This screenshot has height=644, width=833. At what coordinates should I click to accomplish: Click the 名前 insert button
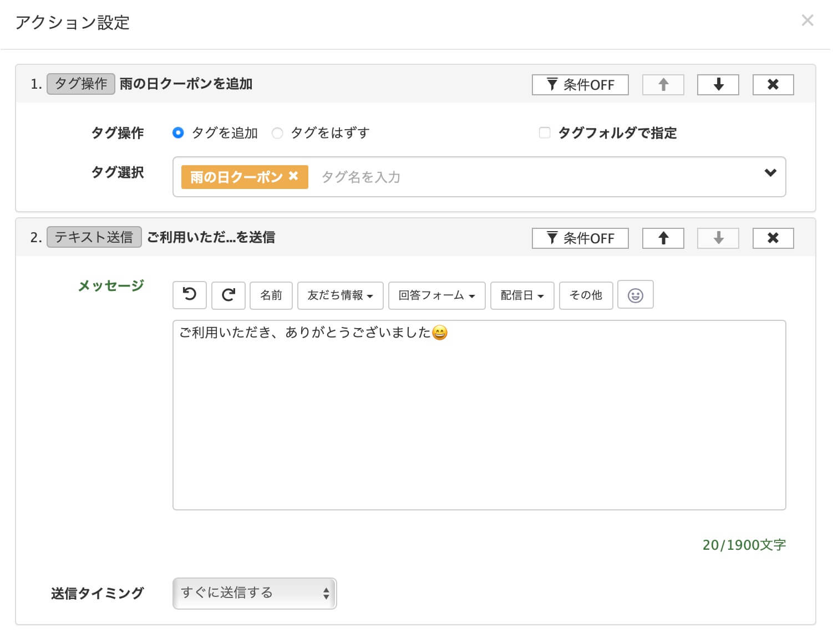point(271,295)
